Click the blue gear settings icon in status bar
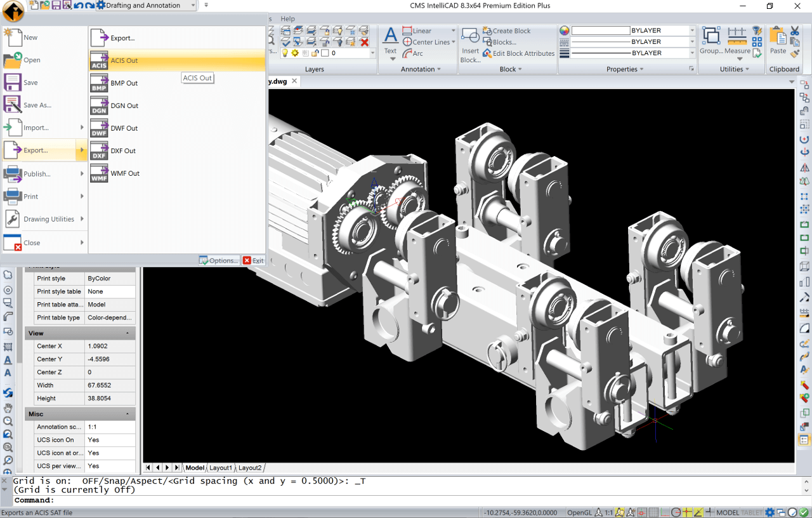The image size is (812, 518). point(770,513)
